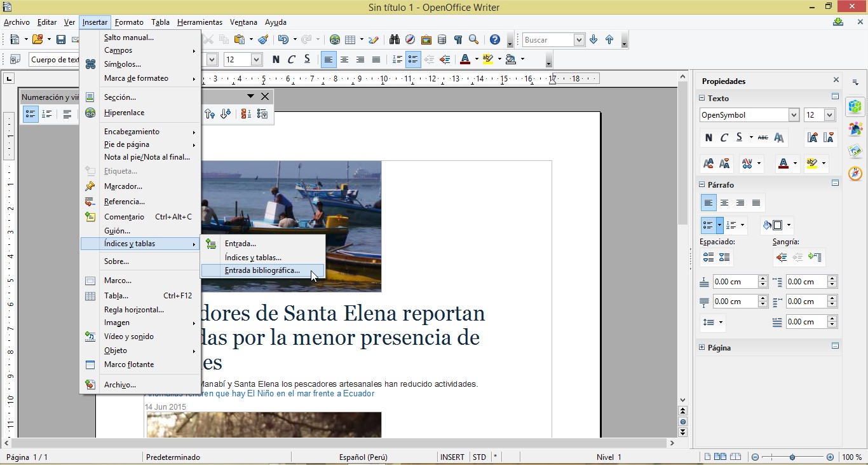This screenshot has width=868, height=465.
Task: Toggle Italic in the formatting toolbar
Action: 292,59
